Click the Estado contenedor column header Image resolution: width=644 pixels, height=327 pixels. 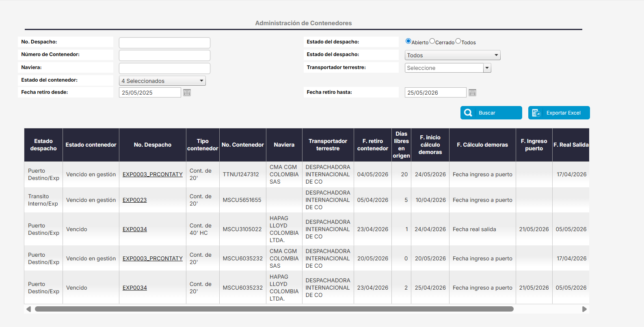(x=91, y=145)
